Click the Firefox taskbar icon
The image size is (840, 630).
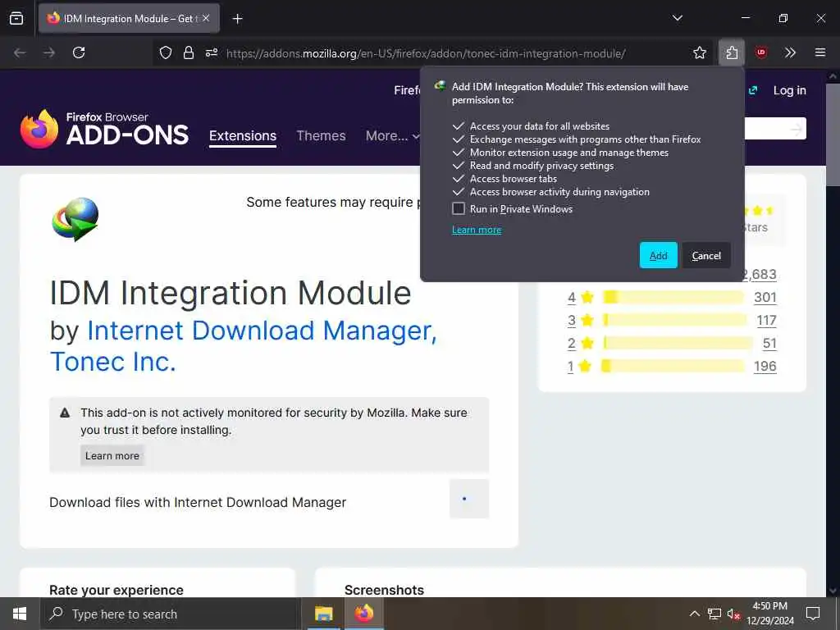[363, 614]
